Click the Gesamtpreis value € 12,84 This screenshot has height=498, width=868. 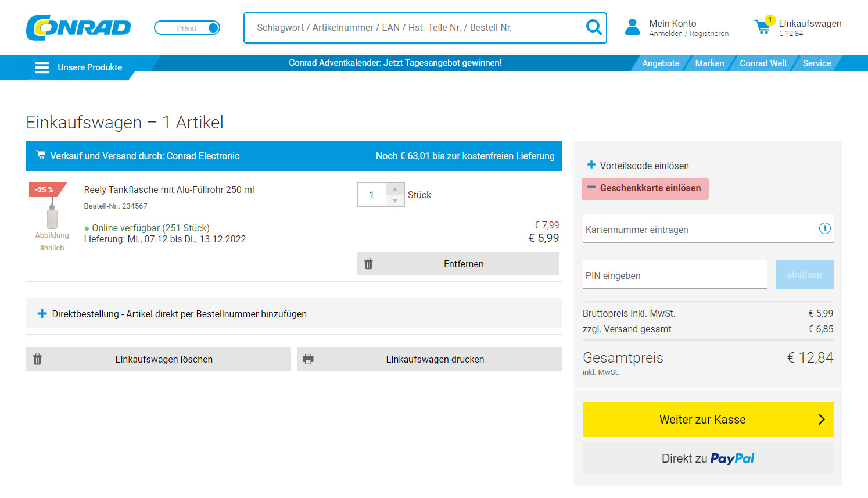pos(810,358)
